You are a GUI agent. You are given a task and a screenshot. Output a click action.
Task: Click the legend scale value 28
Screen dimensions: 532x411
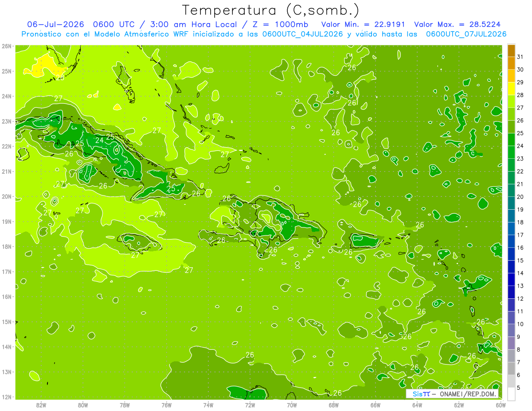(x=520, y=95)
